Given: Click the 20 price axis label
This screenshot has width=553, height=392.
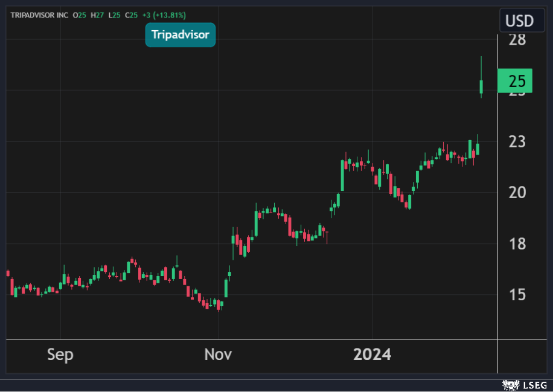Looking at the screenshot, I should tap(517, 193).
